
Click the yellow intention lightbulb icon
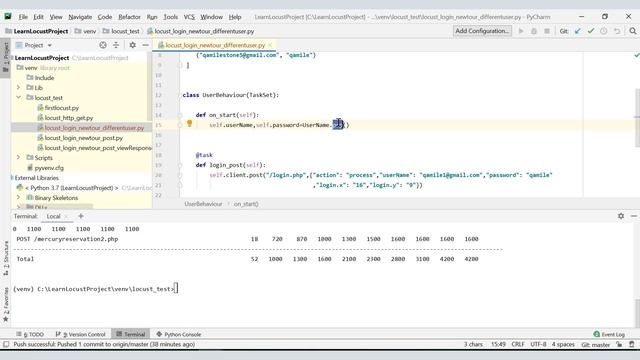click(189, 123)
